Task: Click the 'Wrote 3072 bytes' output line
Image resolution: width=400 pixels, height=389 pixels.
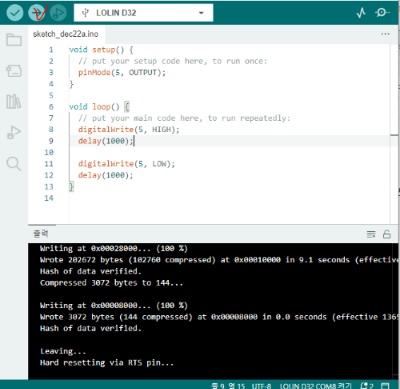Action: (x=220, y=317)
